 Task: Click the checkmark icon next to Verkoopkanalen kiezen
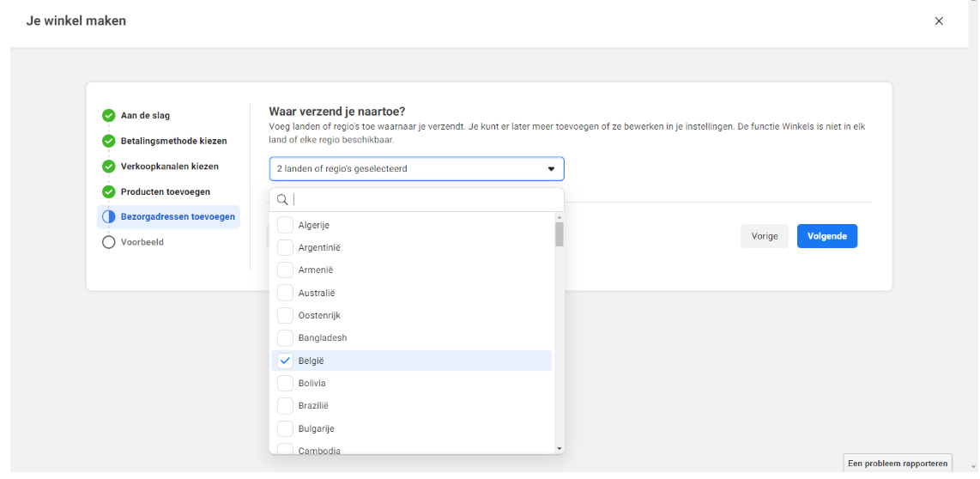[108, 167]
